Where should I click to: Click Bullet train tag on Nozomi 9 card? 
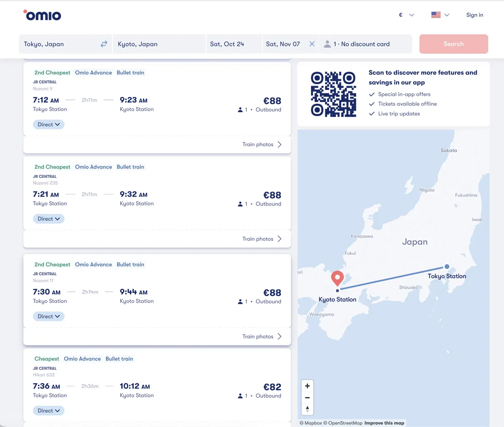click(130, 72)
